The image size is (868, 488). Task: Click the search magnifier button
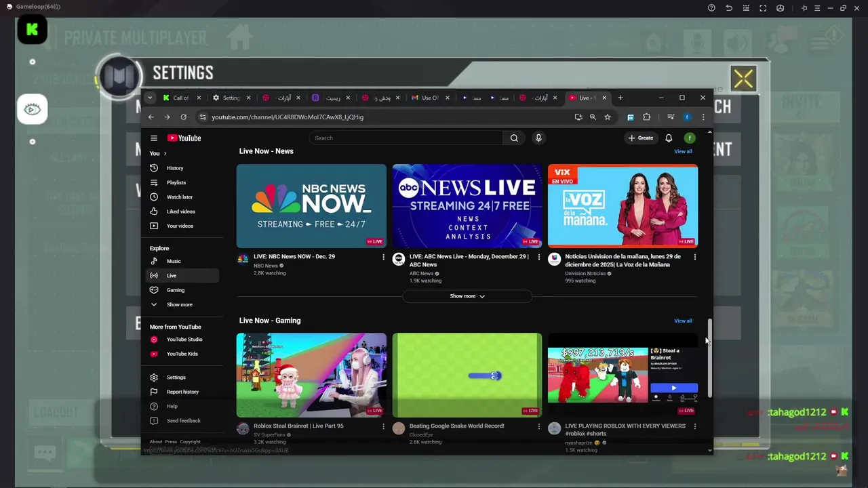514,138
